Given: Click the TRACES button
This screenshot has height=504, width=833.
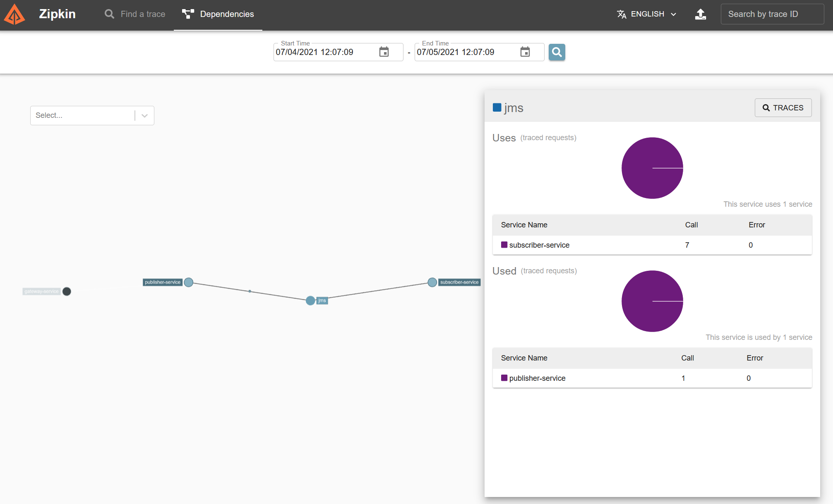Looking at the screenshot, I should point(783,108).
